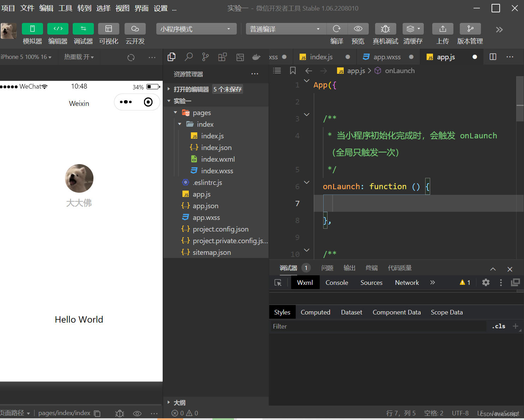Open resource manager more options

point(255,74)
